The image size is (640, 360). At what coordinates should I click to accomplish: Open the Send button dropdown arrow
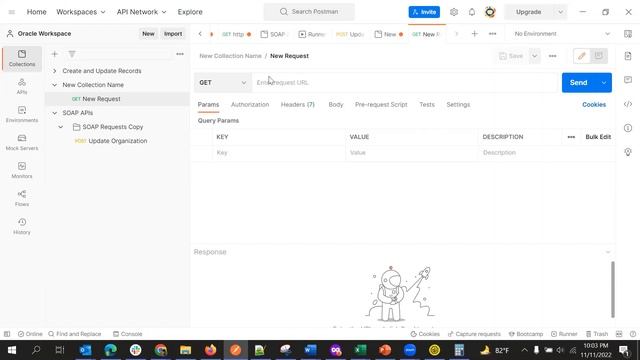coord(604,82)
